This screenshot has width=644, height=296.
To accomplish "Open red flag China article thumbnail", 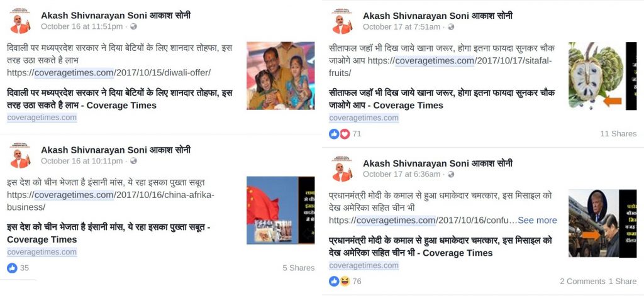I will 280,210.
